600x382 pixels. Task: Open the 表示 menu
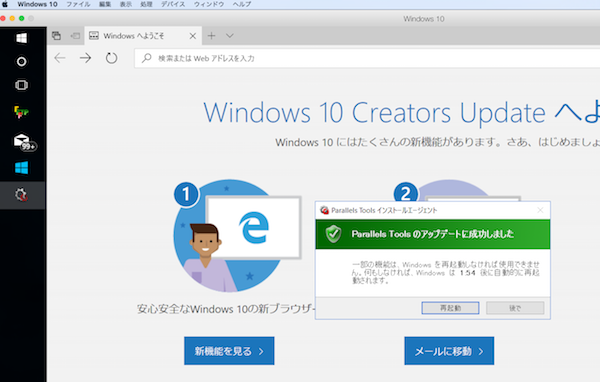[x=126, y=4]
